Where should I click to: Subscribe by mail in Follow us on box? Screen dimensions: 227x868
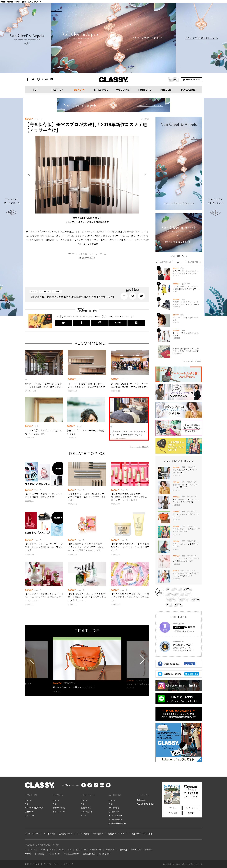(x=136, y=323)
